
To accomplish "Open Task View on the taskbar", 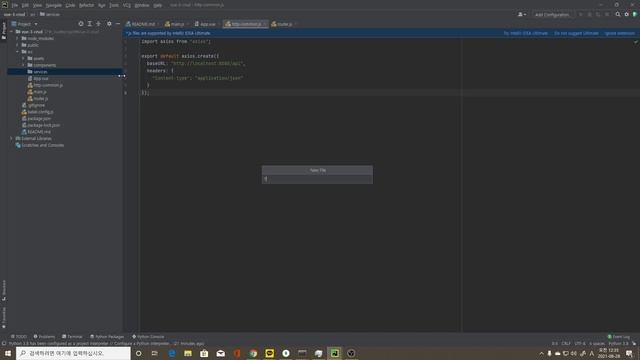I will point(155,353).
